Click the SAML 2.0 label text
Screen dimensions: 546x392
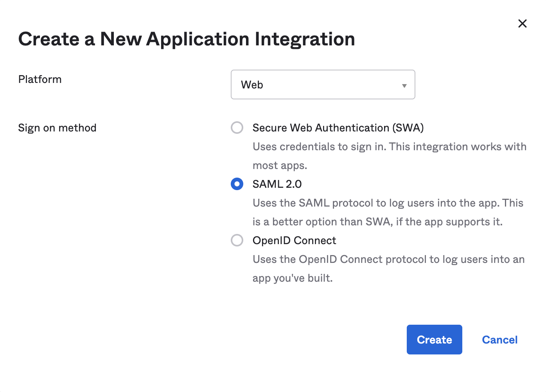(x=277, y=184)
